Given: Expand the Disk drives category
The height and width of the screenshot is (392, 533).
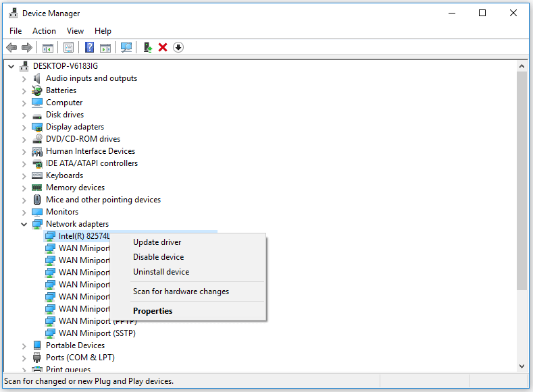Looking at the screenshot, I should [24, 115].
